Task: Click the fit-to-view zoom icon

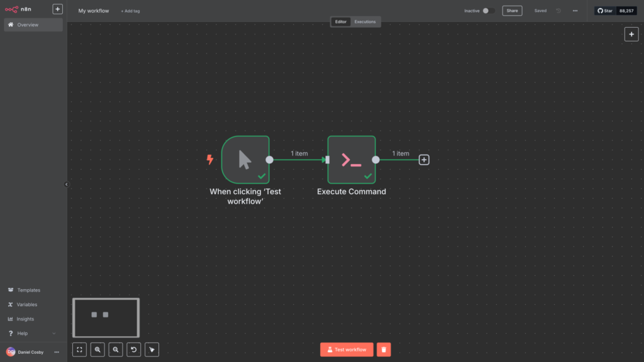Action: 79,349
